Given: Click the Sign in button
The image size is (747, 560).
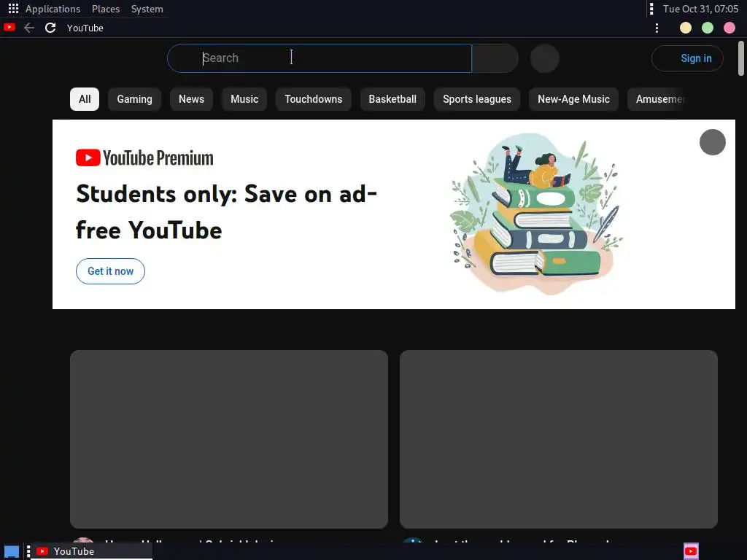Looking at the screenshot, I should click(x=687, y=58).
